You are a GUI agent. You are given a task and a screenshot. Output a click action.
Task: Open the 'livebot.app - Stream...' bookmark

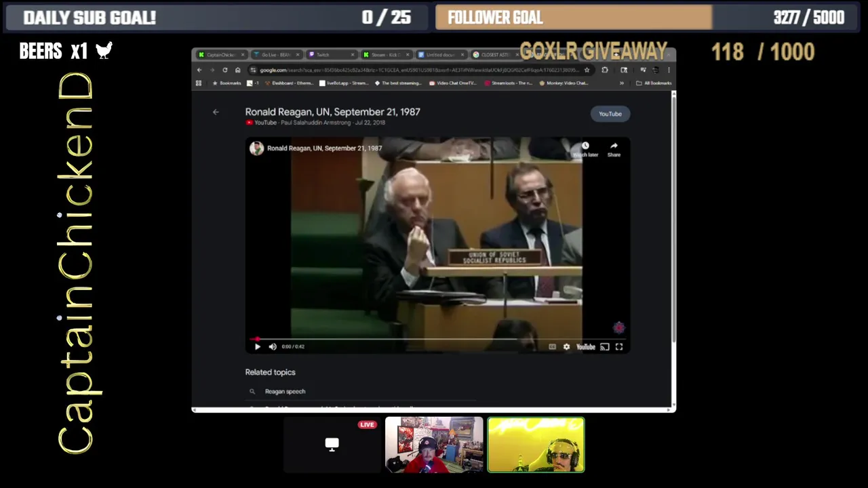point(344,83)
